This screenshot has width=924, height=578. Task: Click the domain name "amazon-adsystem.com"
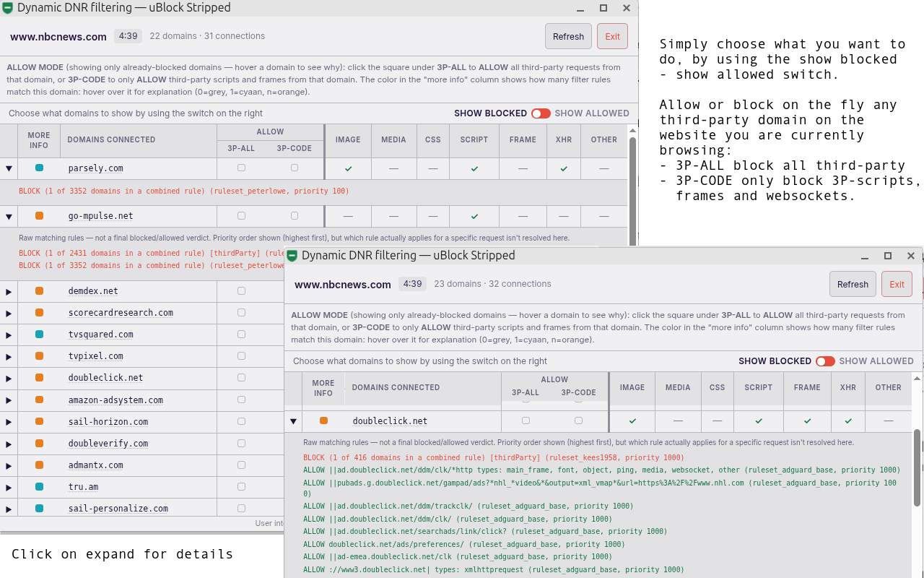pos(115,400)
